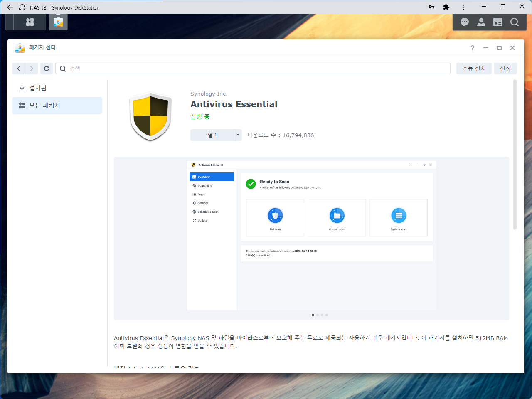Click the Antivirus Essential preview screenshot
This screenshot has width=532, height=399.
tap(312, 236)
